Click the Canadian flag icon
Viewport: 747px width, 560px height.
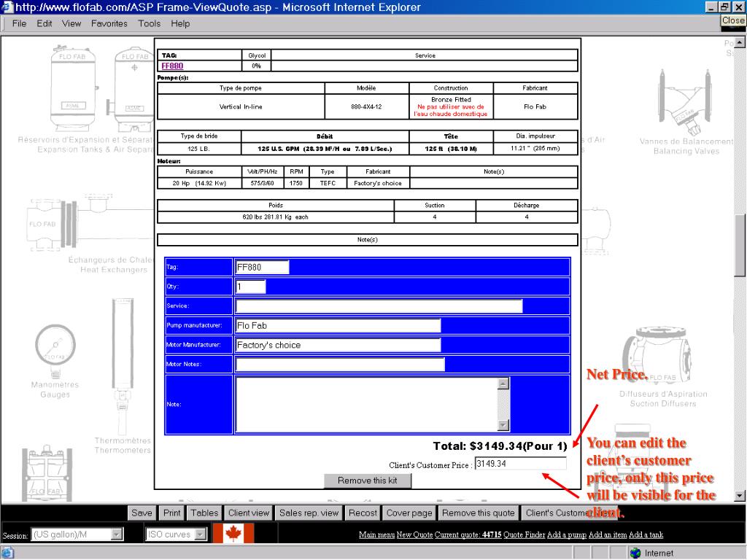233,533
